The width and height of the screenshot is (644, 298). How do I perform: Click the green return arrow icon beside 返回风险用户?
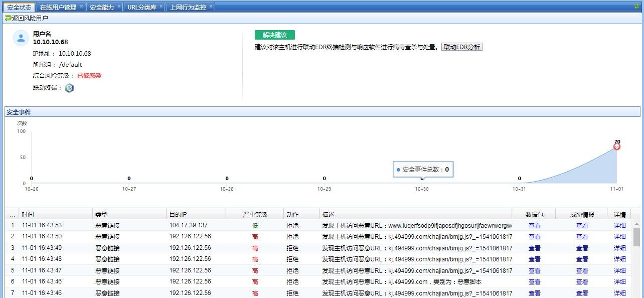[9, 16]
